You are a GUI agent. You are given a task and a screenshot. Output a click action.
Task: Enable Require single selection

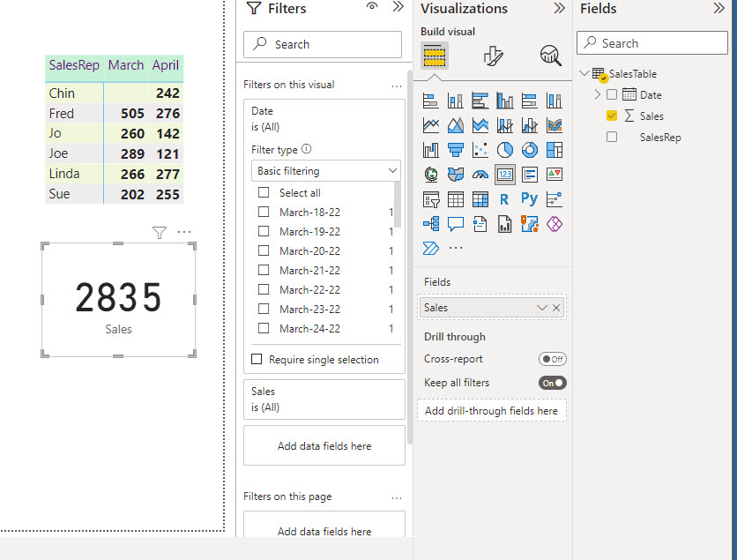click(257, 359)
